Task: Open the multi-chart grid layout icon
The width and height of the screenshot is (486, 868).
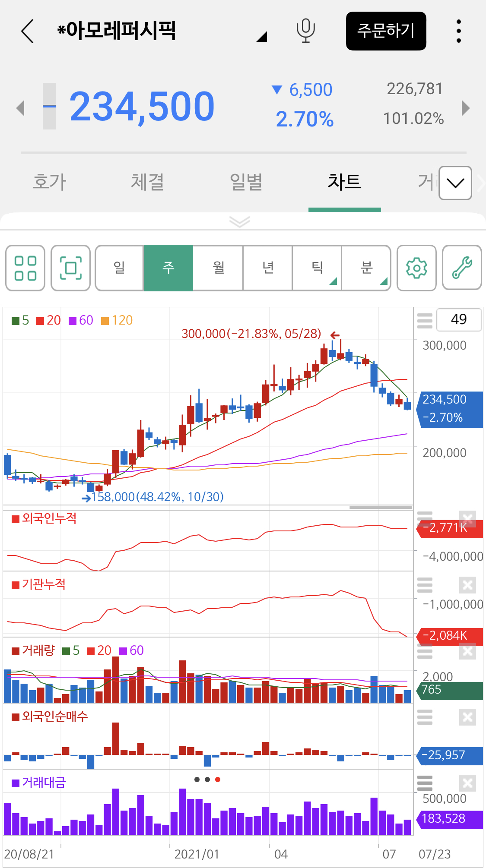Action: click(x=25, y=268)
